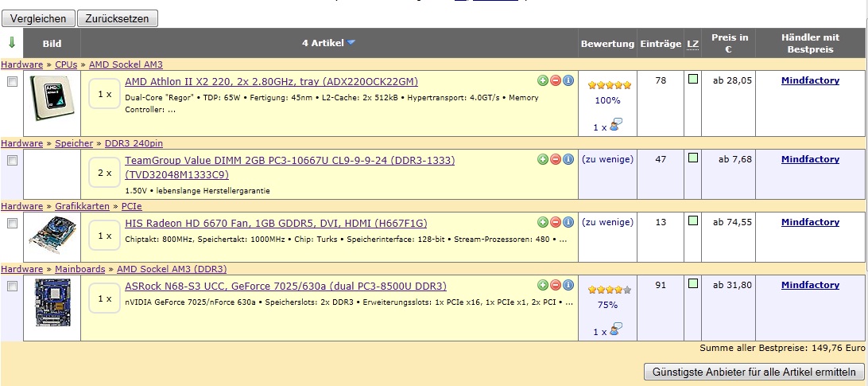Click Günstigste Anbieter für alle Artikel ermitteln
Screen dimensions: 868x386
754,372
